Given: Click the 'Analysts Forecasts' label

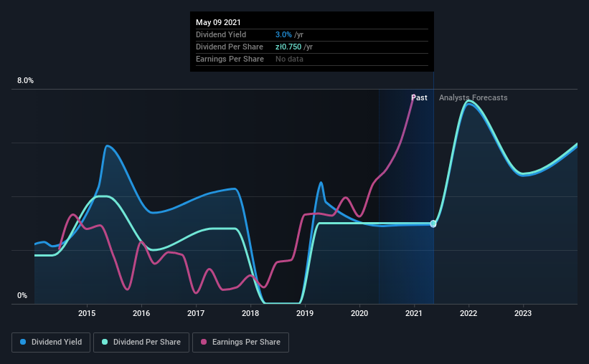Looking at the screenshot, I should [473, 97].
